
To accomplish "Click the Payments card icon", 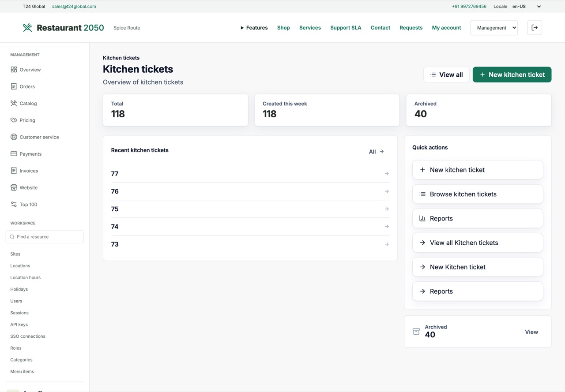I will 14,154.
